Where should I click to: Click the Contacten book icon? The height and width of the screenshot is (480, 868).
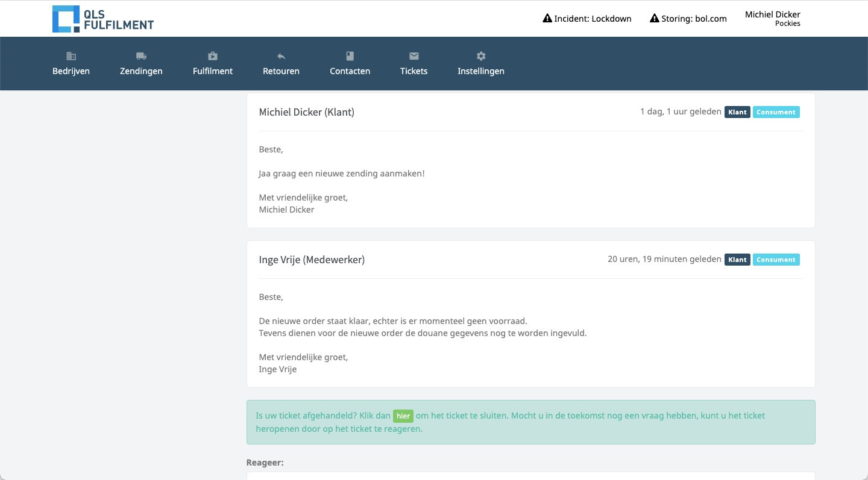350,56
